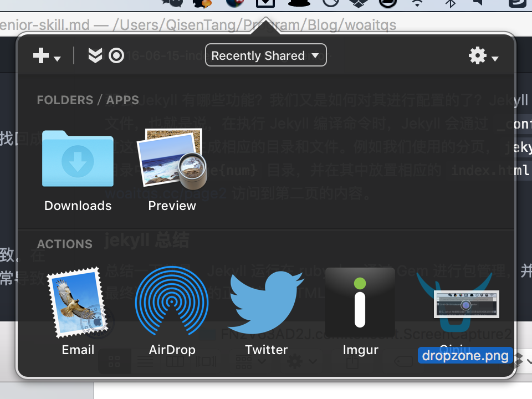Click the Imgur label

click(360, 350)
